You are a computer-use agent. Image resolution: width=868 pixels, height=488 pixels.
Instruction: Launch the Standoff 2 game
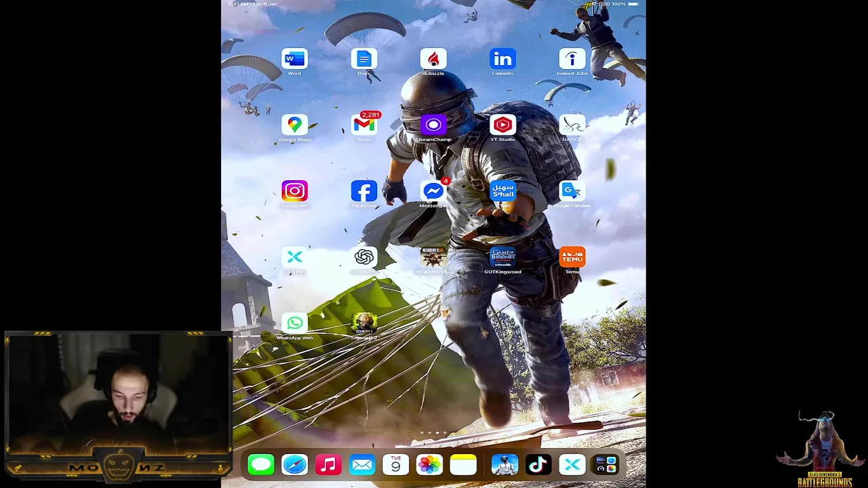[x=364, y=323]
